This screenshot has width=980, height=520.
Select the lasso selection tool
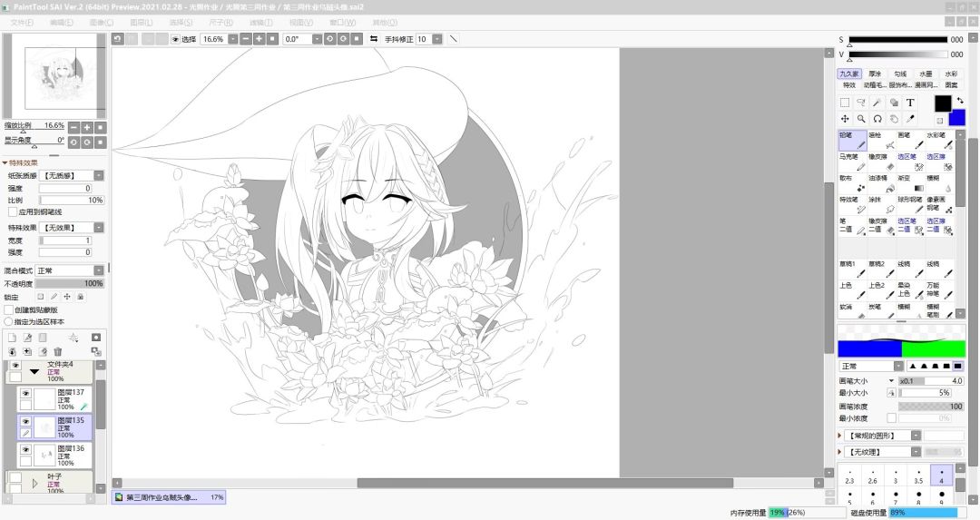[x=861, y=103]
